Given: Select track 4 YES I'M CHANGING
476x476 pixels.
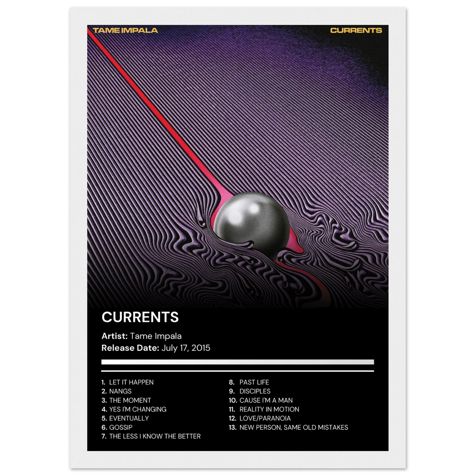Looking at the screenshot, I should tap(137, 409).
